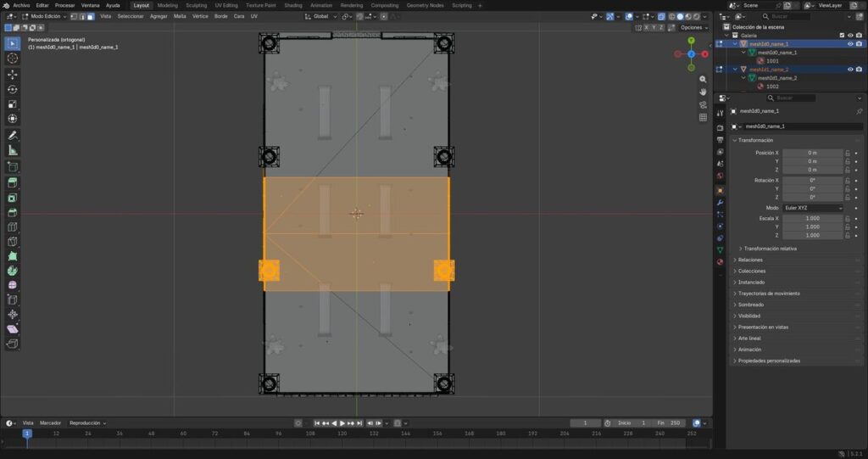The height and width of the screenshot is (459, 868).
Task: Select the Annotate pencil tool
Action: pos(13,135)
